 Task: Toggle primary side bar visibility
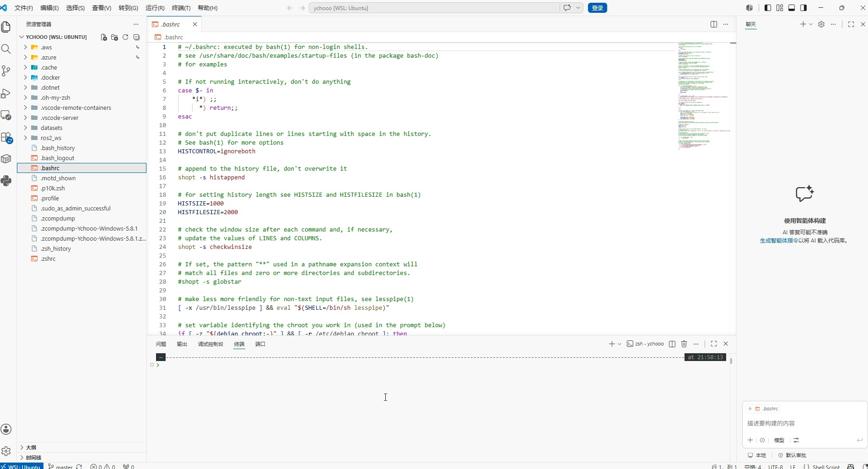pyautogui.click(x=768, y=8)
